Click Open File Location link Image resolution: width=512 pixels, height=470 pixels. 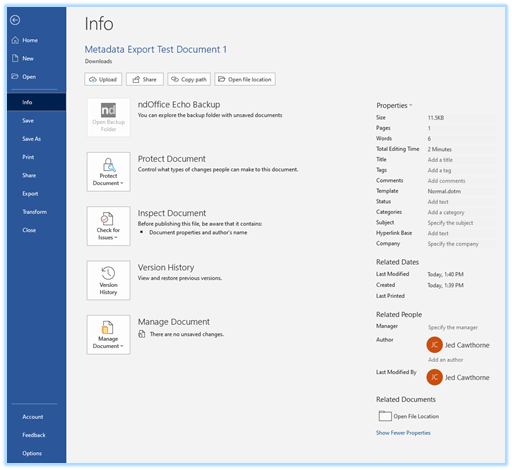(x=416, y=416)
